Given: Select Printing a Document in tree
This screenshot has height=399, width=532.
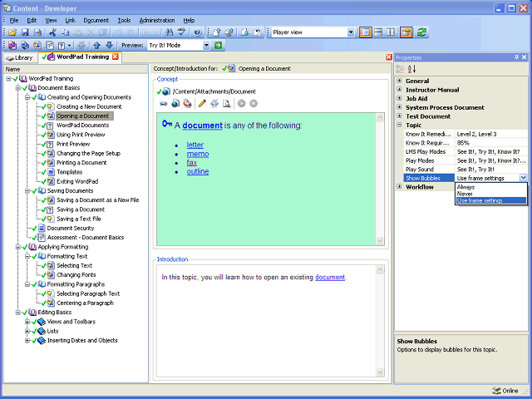Looking at the screenshot, I should click(x=81, y=163).
